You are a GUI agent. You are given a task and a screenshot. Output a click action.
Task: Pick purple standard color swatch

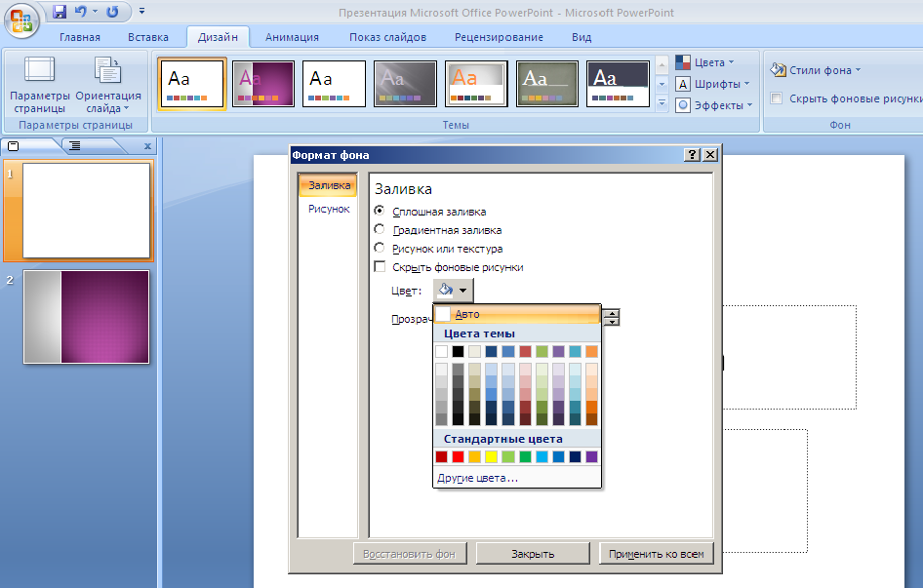pos(591,456)
